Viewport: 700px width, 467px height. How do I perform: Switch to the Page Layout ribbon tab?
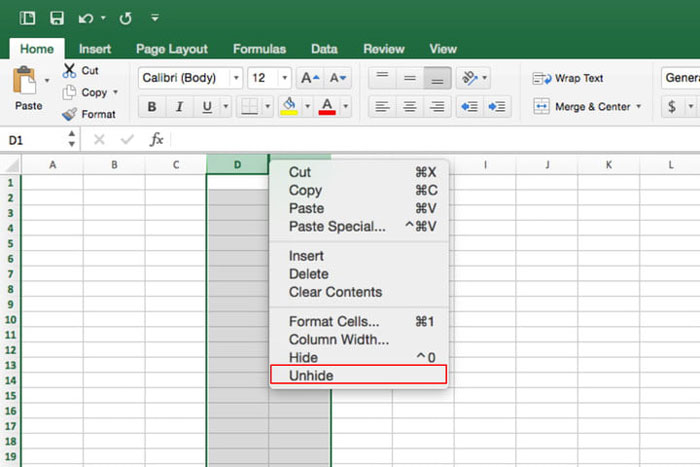(x=172, y=49)
